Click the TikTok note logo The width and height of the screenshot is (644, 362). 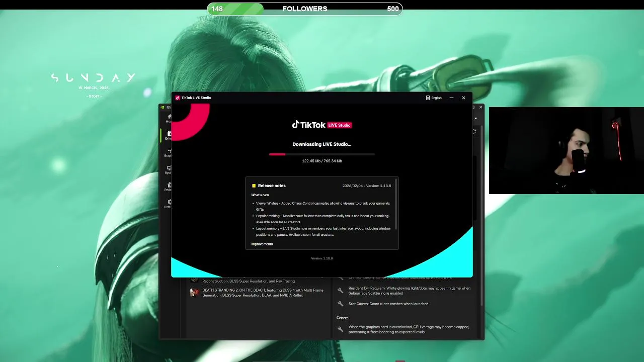point(296,124)
